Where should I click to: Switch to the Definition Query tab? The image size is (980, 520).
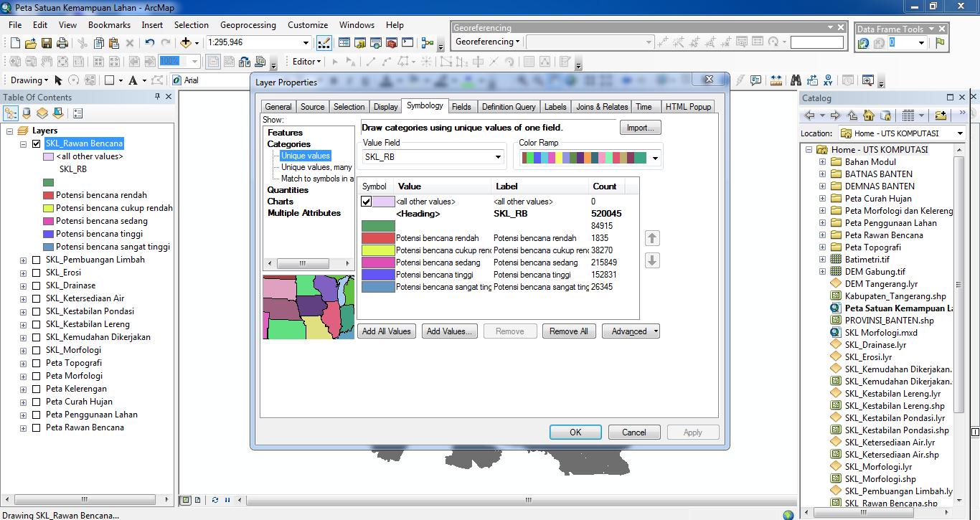click(x=509, y=107)
